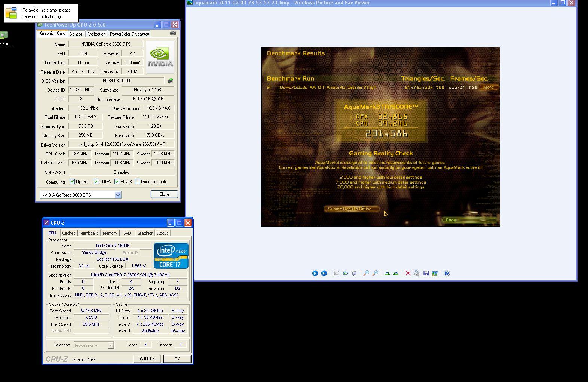Zoom out with magnifier minus icon
The width and height of the screenshot is (588, 382).
375,273
